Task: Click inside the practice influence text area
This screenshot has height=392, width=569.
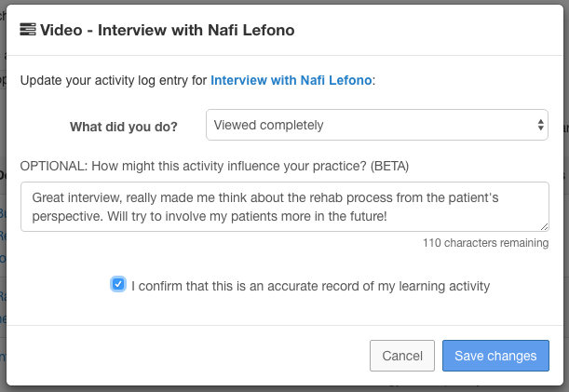Action: click(x=285, y=207)
